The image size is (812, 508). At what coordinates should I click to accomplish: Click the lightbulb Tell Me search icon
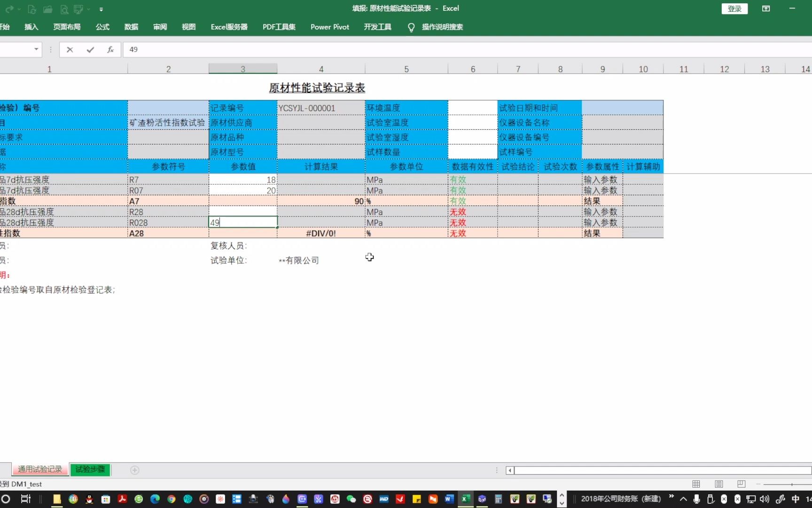(x=411, y=27)
